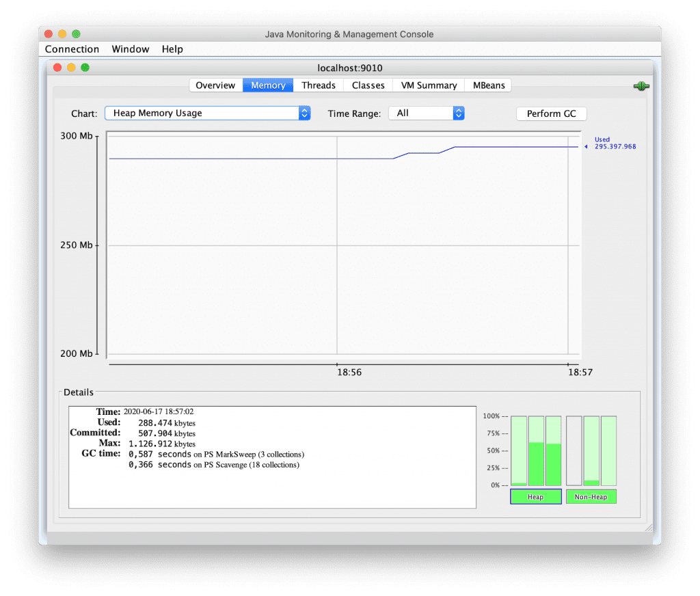Switch to the Non-Heap memory group
Viewport: 700px width, 596px height.
(x=591, y=497)
